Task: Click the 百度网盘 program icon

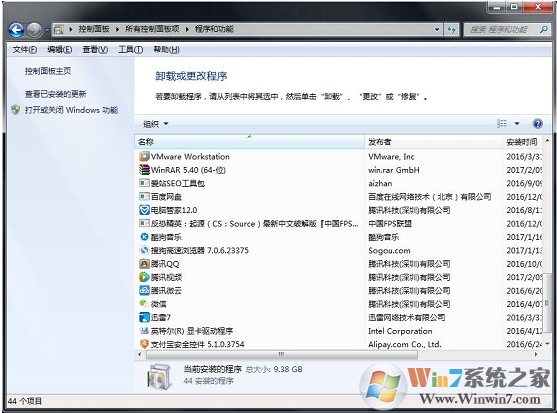Action: [x=144, y=196]
